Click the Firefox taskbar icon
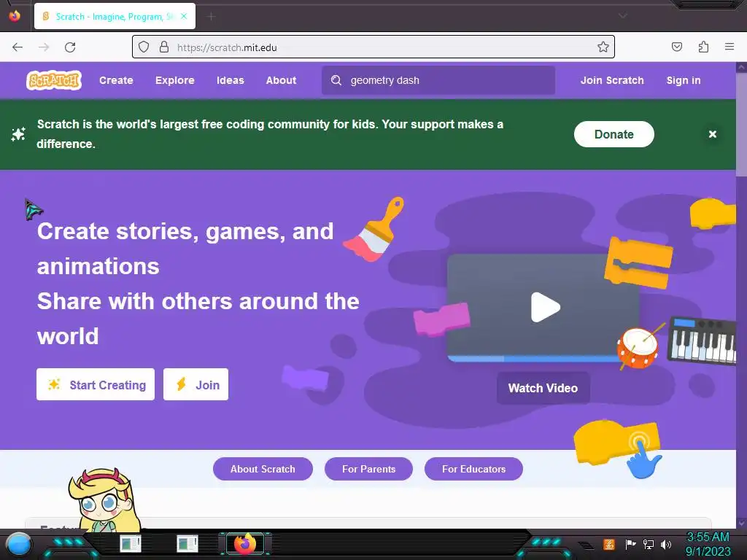Image resolution: width=747 pixels, height=560 pixels. point(245,543)
